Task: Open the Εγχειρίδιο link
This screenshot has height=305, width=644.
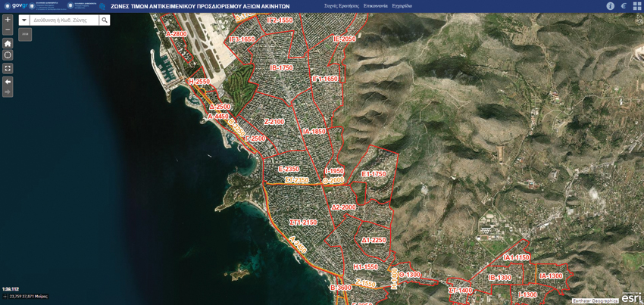Action: 402,6
